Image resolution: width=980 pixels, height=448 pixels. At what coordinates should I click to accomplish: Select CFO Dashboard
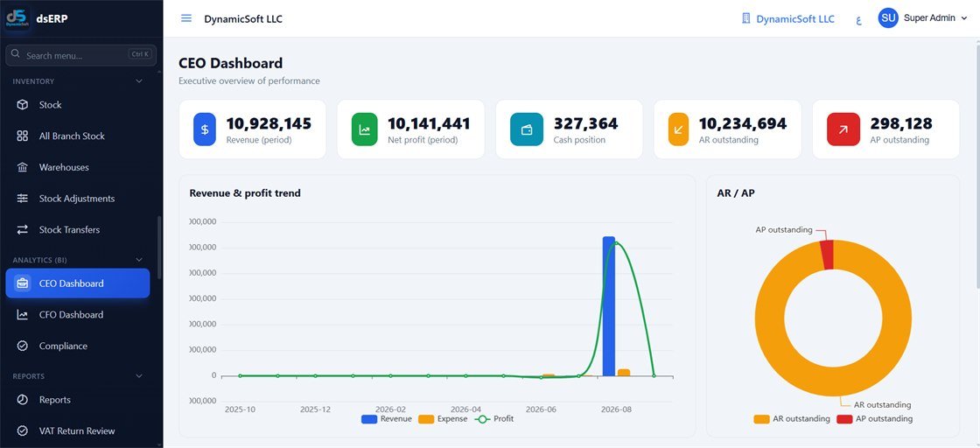[x=78, y=315]
